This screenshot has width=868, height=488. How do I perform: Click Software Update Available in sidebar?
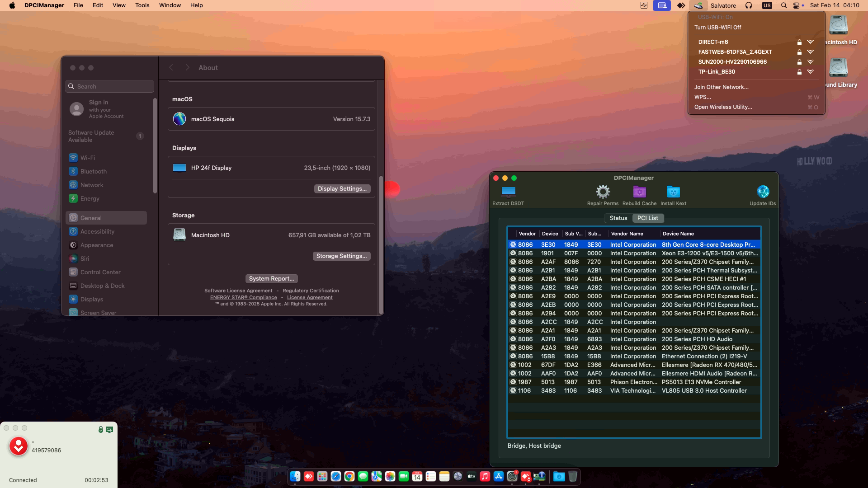coord(106,136)
